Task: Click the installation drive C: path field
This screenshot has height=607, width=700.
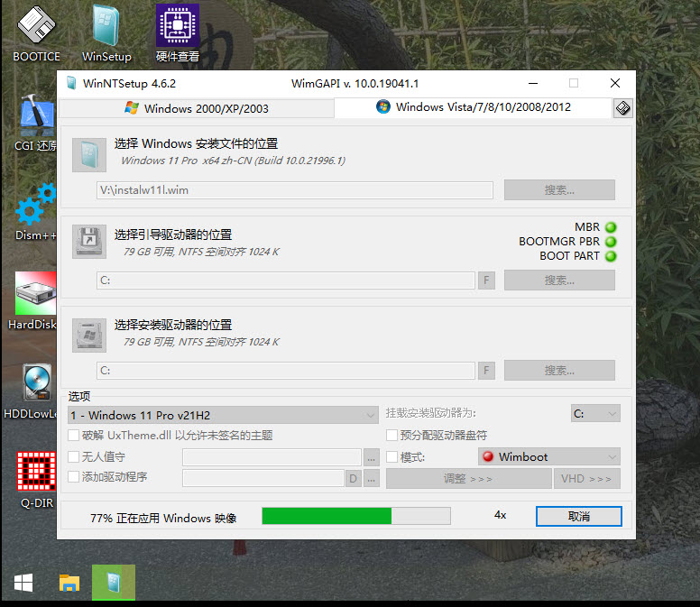Action: pyautogui.click(x=286, y=371)
